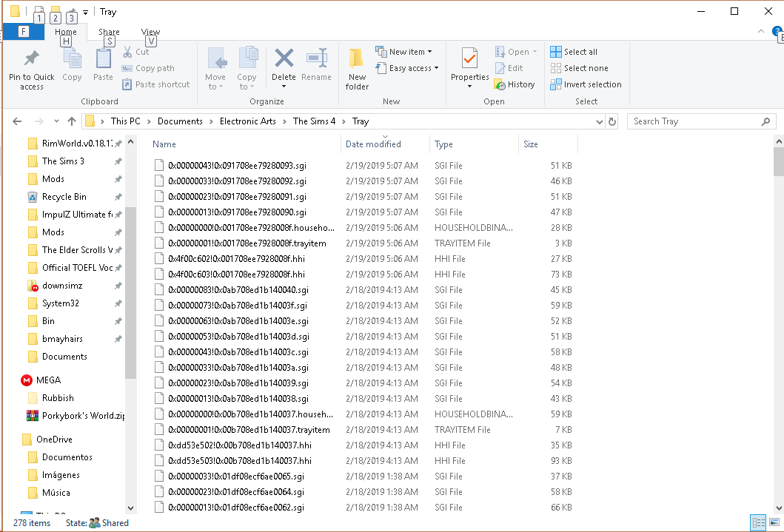Switch to the Home ribbon tab

click(x=65, y=32)
